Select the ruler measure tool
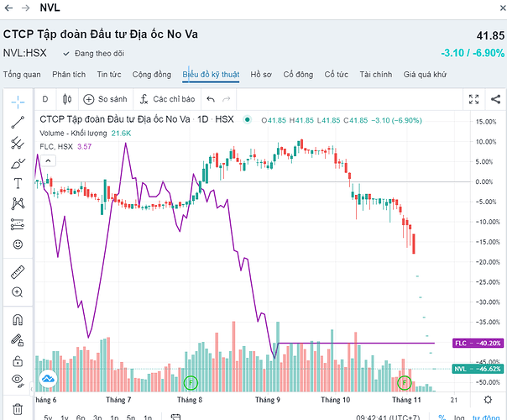The image size is (507, 420). (18, 271)
